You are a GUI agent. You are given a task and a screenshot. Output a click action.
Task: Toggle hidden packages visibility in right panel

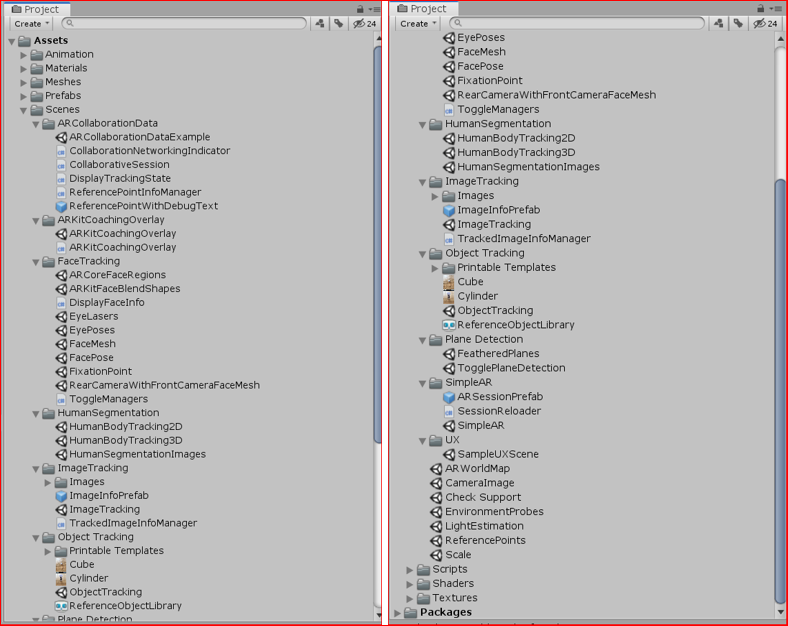(x=765, y=24)
